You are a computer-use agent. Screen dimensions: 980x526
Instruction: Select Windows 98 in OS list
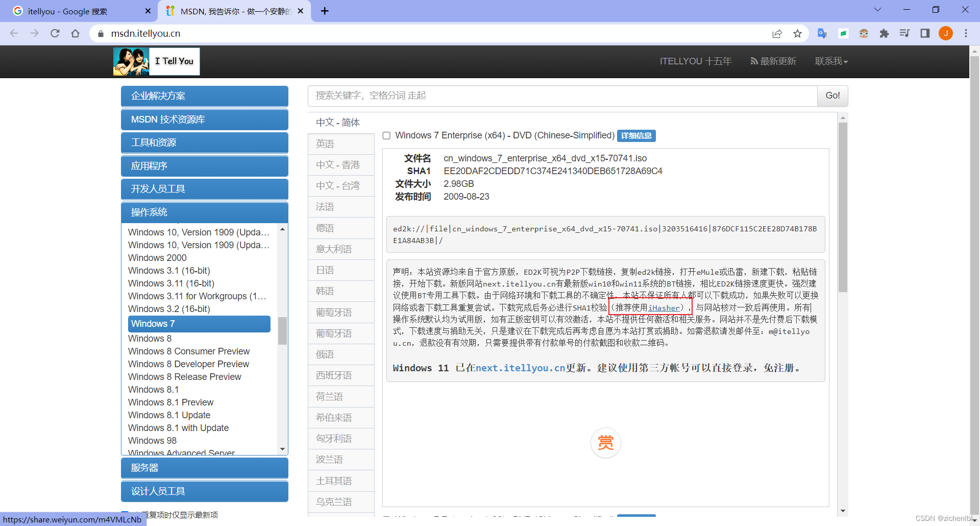click(x=153, y=441)
